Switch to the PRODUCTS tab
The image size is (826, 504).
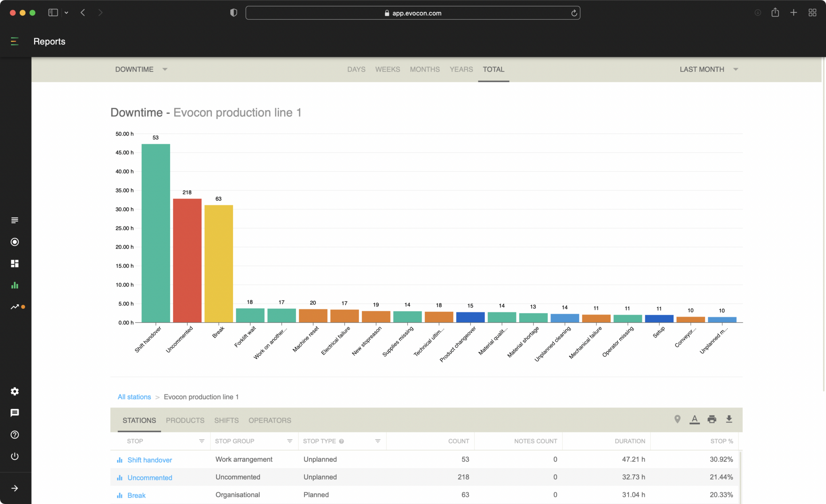pos(185,420)
